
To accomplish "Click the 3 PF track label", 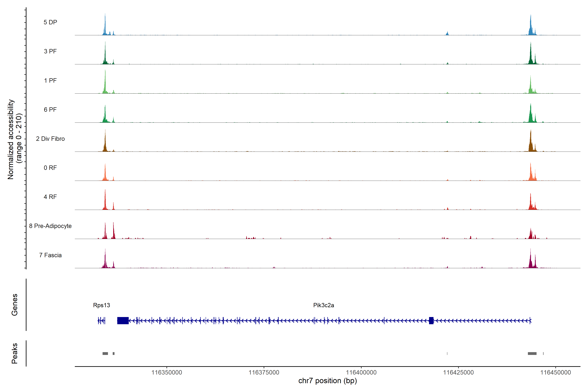I will pyautogui.click(x=50, y=51).
